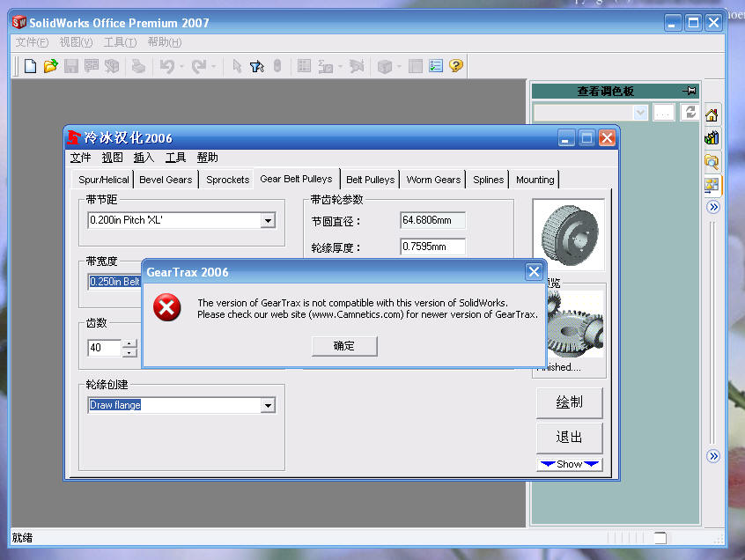745x560 pixels.
Task: Open SolidWorks 工具(T) menu
Action: [121, 42]
